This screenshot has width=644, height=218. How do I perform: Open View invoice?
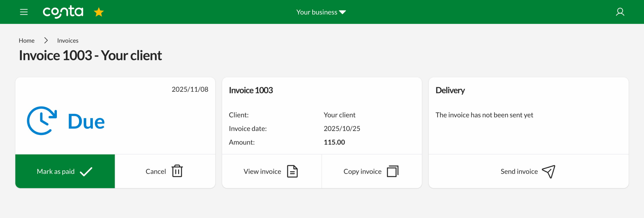tap(272, 171)
